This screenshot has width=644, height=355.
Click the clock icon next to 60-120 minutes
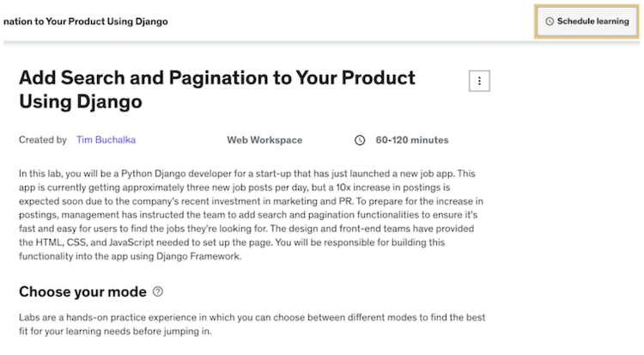pos(360,140)
